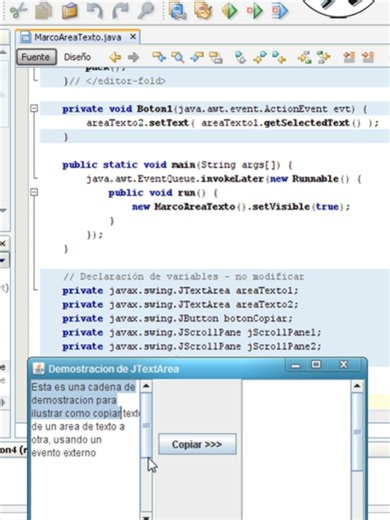Go back with editor left arrow
Viewport: 390px width, 520px height.
(x=115, y=57)
